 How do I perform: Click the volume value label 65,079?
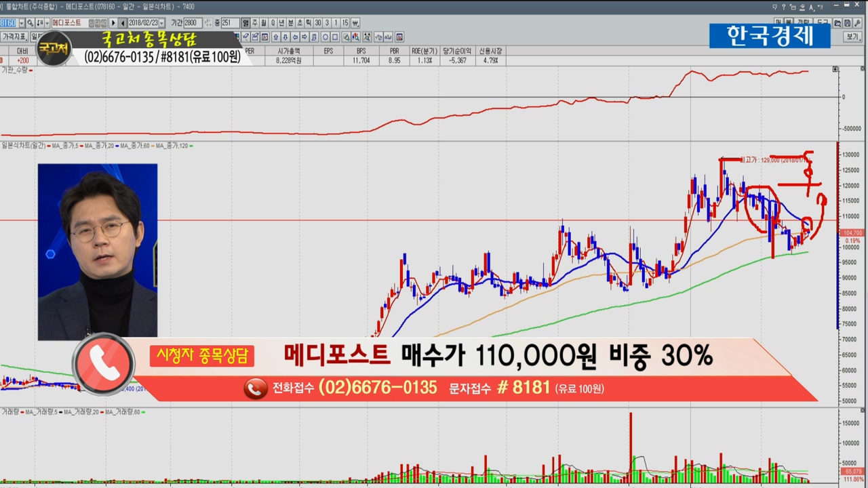(x=852, y=471)
